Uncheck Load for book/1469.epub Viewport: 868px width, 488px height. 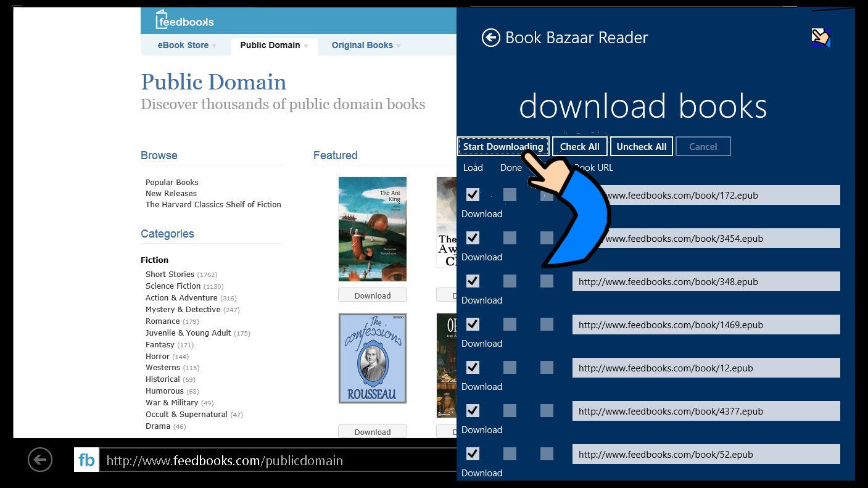point(473,325)
